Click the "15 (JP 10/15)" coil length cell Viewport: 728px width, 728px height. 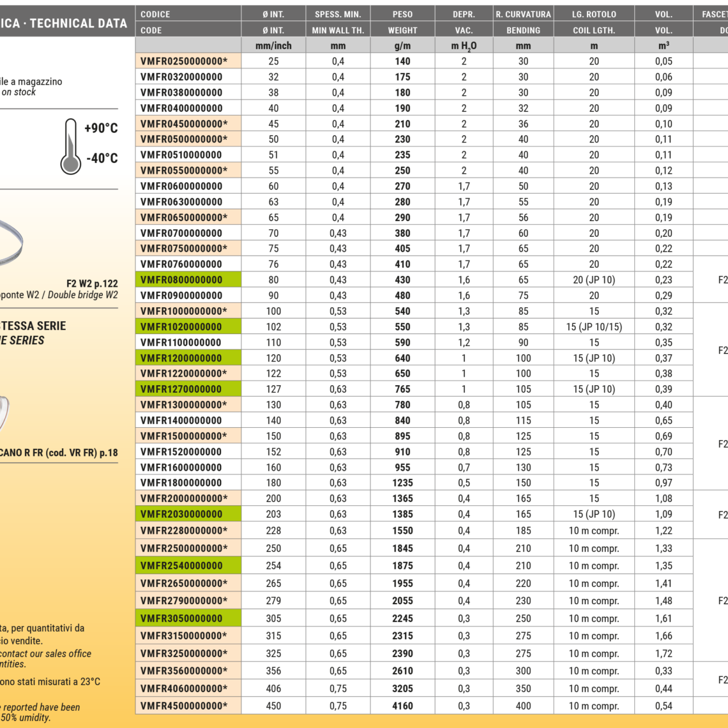point(594,327)
